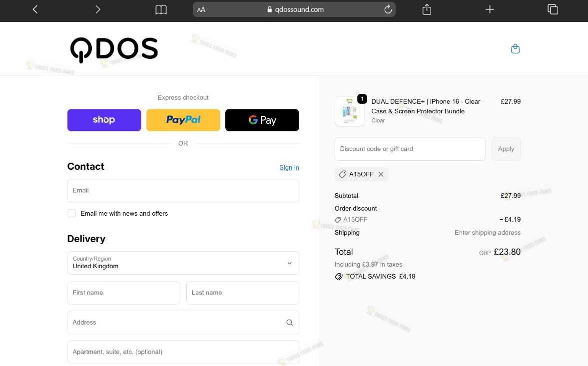Reload the page with the refresh icon

[388, 9]
